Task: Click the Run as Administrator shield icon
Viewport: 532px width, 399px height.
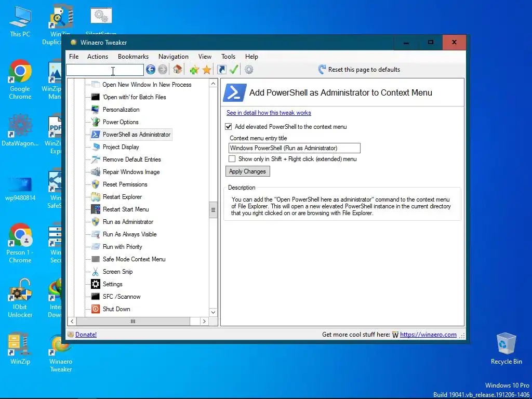Action: tap(96, 221)
